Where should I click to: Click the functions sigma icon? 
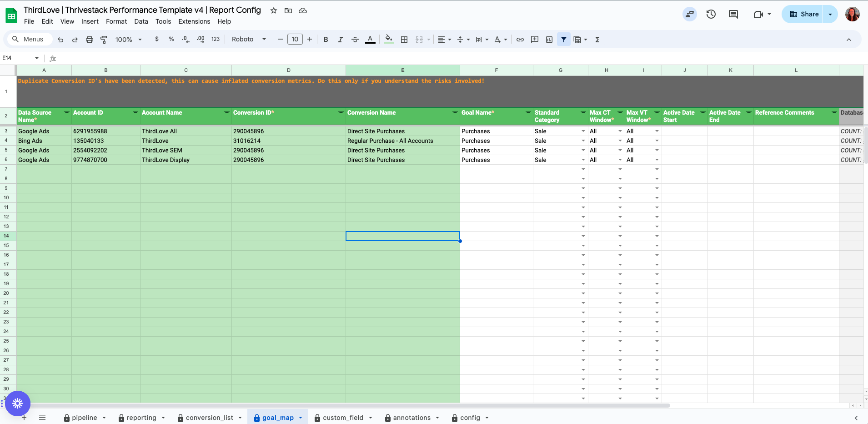(597, 40)
